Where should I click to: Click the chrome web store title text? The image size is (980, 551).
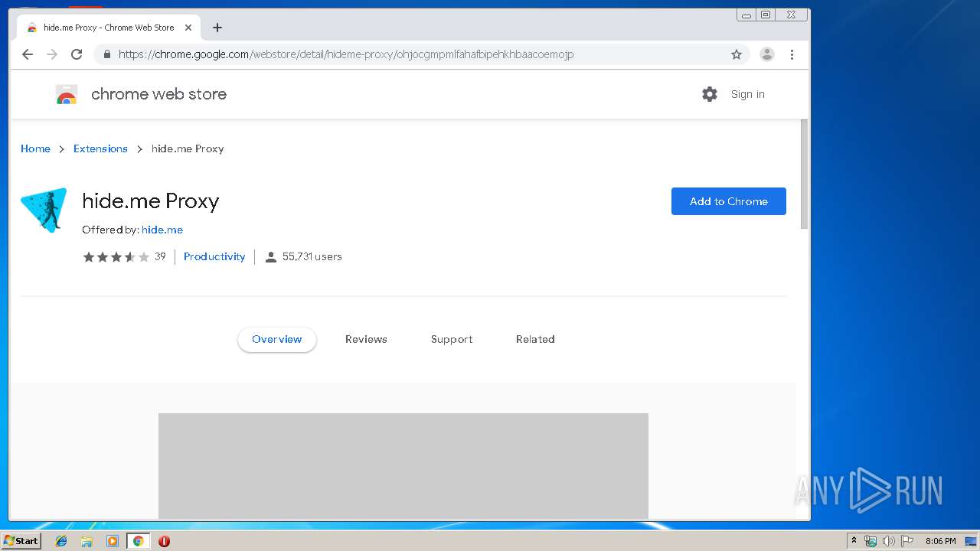pos(158,94)
